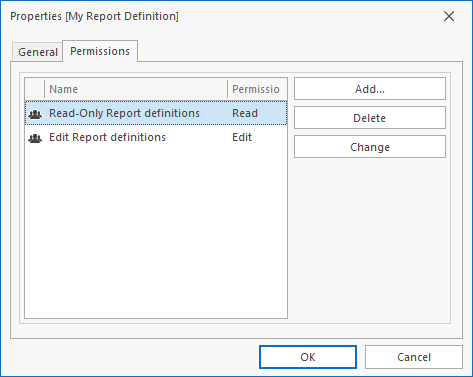Image resolution: width=473 pixels, height=377 pixels.
Task: Select the Permissions tab
Action: [x=100, y=51]
